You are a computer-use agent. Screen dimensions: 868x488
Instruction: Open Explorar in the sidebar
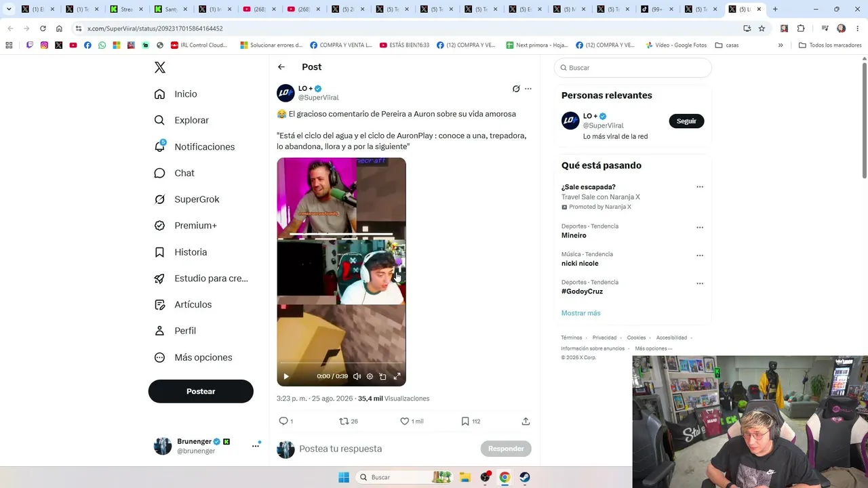(x=181, y=120)
